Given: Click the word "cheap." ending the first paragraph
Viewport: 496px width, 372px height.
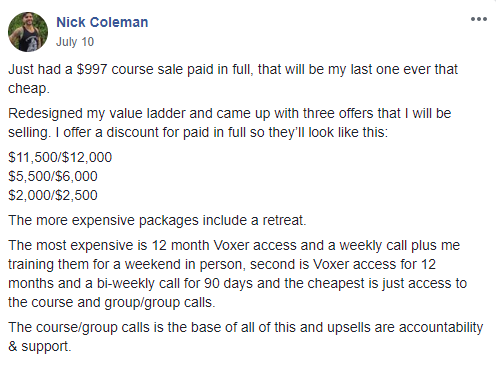Looking at the screenshot, I should (x=29, y=89).
